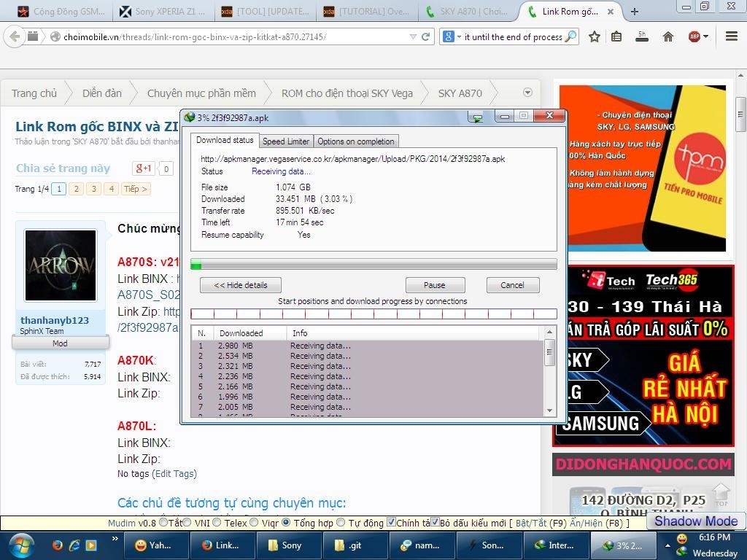Open the Adblock Plus dropdown arrow
Image resolution: width=747 pixels, height=560 pixels.
tap(705, 36)
